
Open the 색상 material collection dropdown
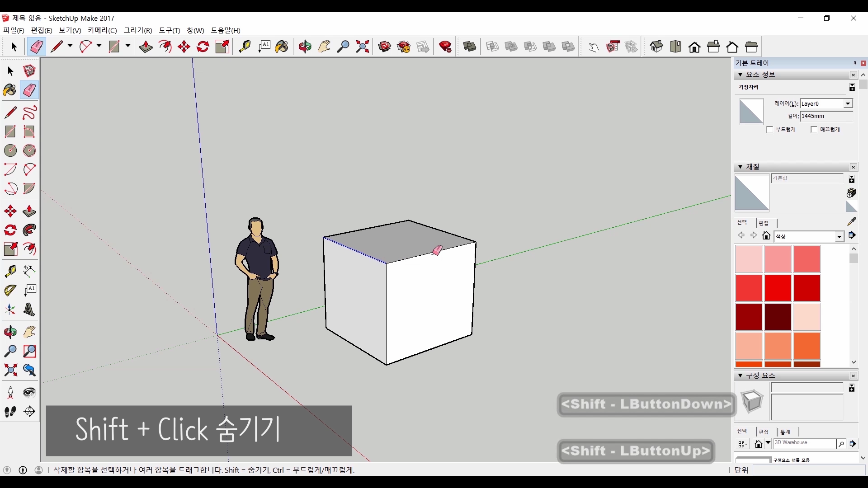point(839,236)
